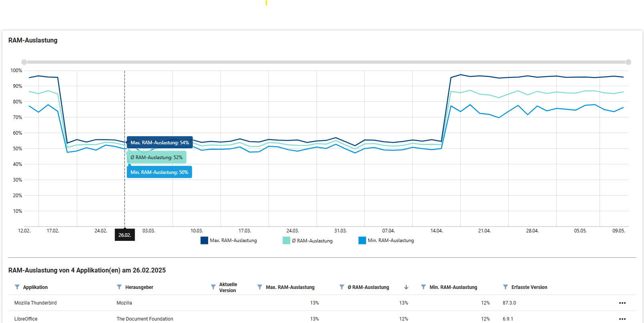Click the Mozilla Thunderbird application name
The image size is (644, 323).
36,303
